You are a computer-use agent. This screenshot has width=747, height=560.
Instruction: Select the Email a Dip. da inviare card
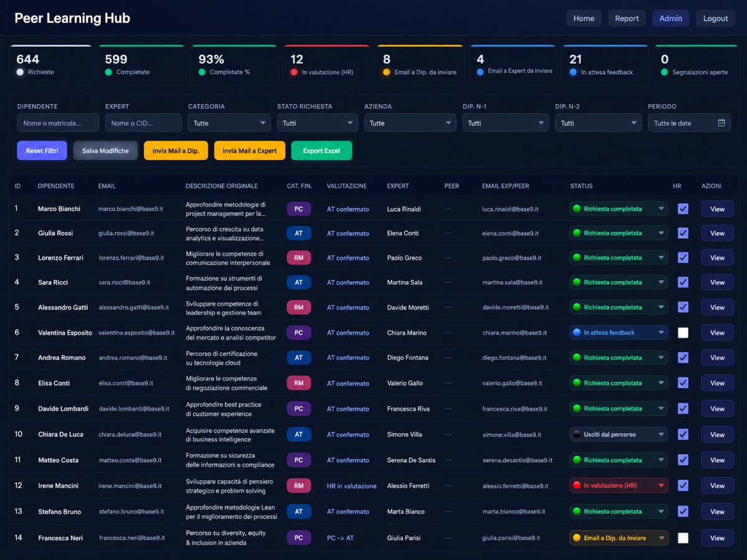[419, 65]
